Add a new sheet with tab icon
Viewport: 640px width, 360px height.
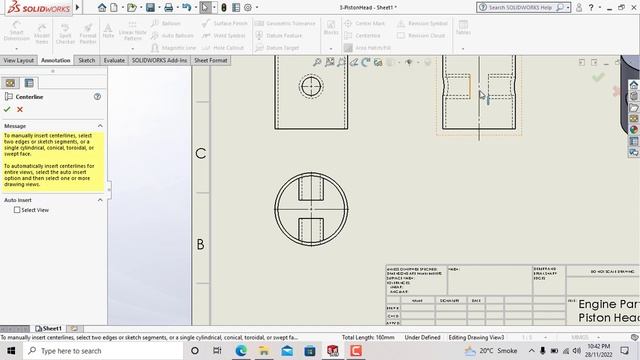(74, 328)
